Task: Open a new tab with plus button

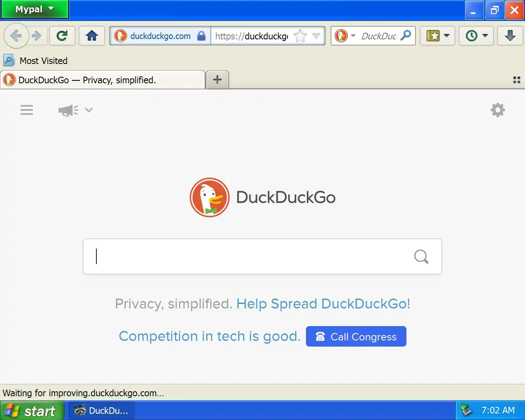Action: pyautogui.click(x=217, y=80)
